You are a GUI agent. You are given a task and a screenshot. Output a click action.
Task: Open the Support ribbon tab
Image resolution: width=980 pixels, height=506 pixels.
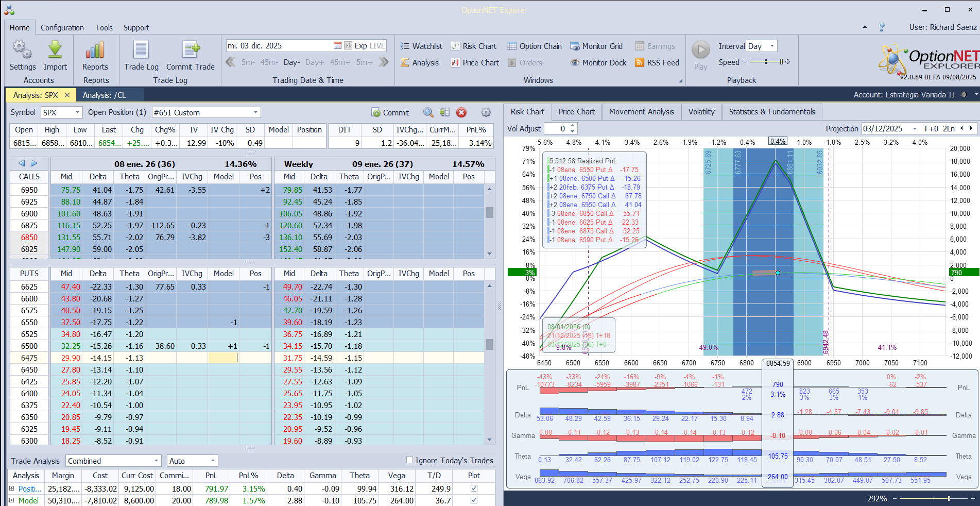click(136, 28)
